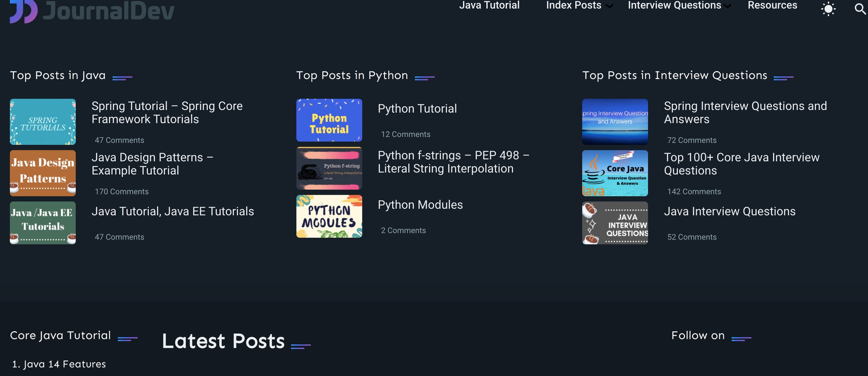The image size is (868, 376).
Task: Click the Python Modules thumbnail
Action: pyautogui.click(x=329, y=216)
